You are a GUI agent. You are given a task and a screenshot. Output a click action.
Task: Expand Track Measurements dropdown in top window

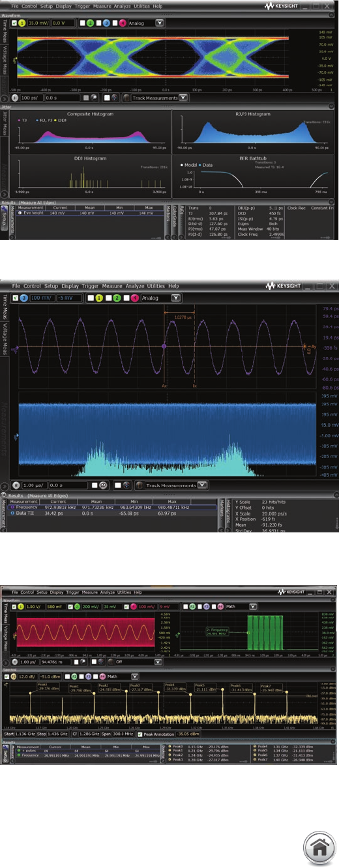[x=183, y=98]
